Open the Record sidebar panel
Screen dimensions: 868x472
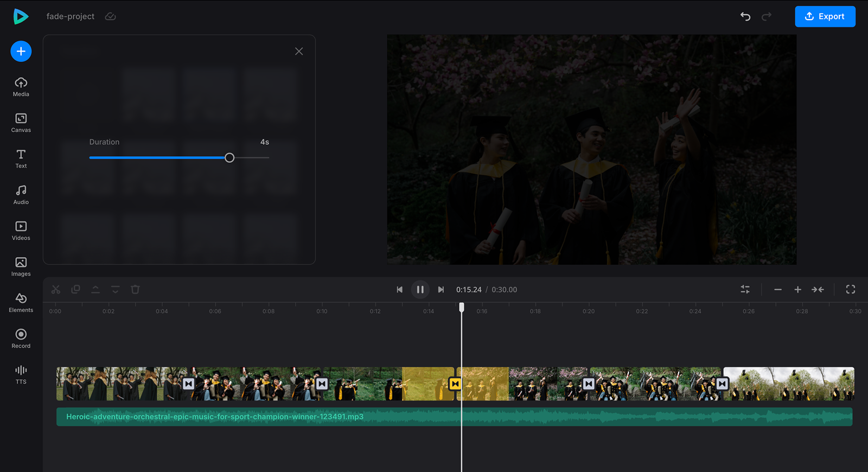click(x=21, y=339)
